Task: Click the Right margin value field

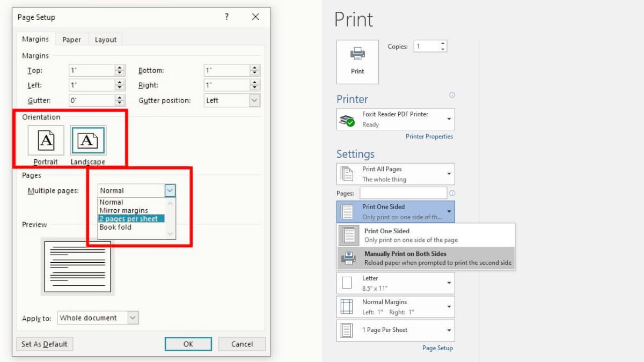Action: pos(227,85)
